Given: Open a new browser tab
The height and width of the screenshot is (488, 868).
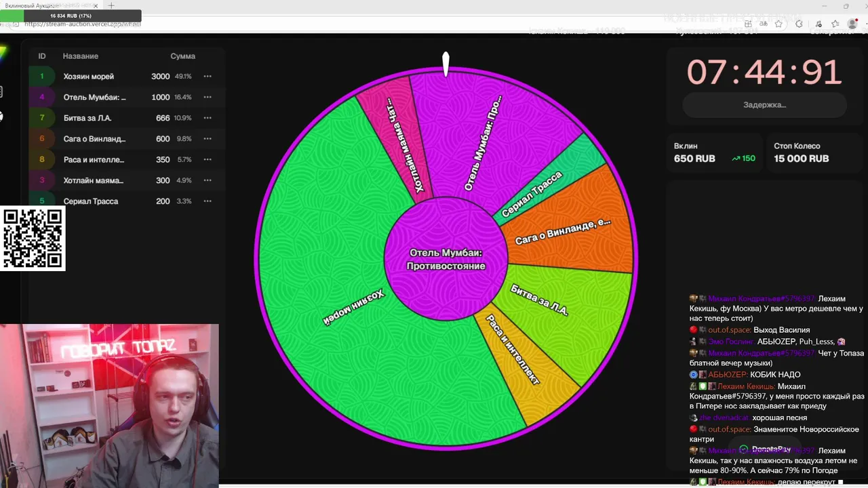Looking at the screenshot, I should point(111,5).
